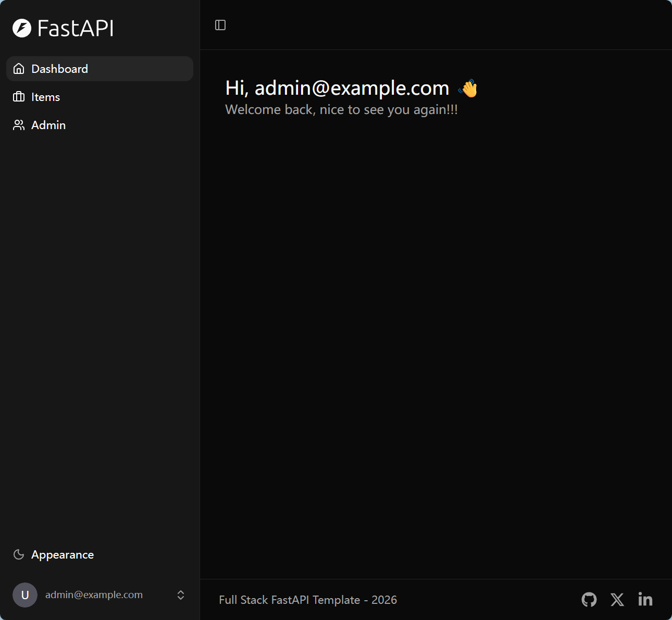Click the Admin users icon
This screenshot has height=620, width=672.
pos(19,125)
